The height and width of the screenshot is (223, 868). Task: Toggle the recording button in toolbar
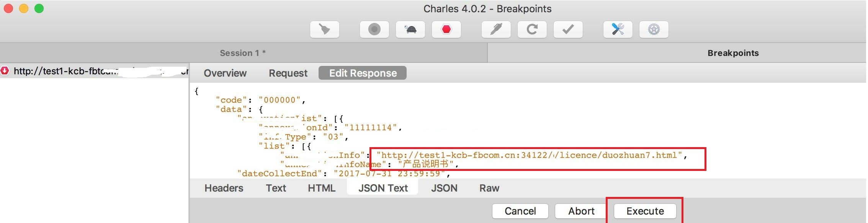[374, 30]
